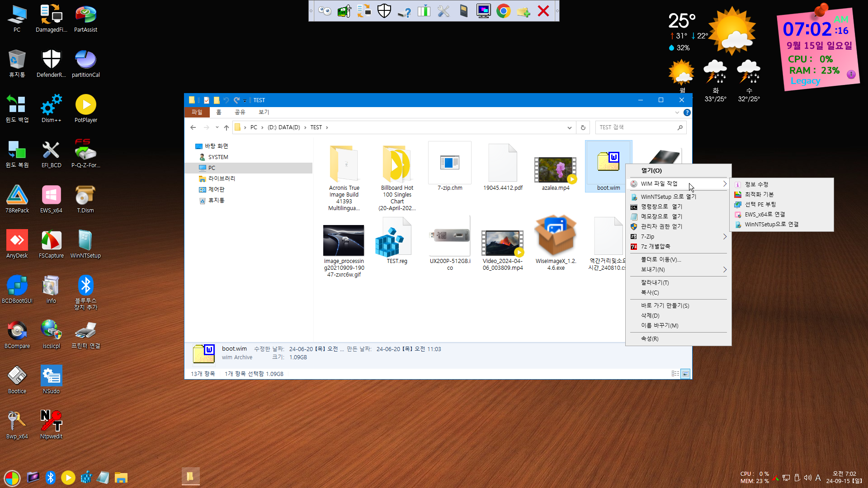
Task: Expand the 보내기(N) submenu
Action: point(678,269)
